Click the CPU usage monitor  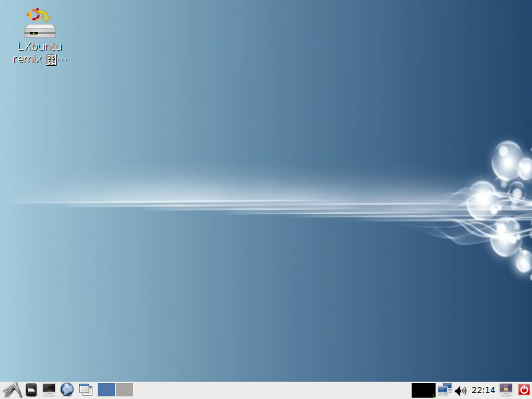[x=424, y=390]
